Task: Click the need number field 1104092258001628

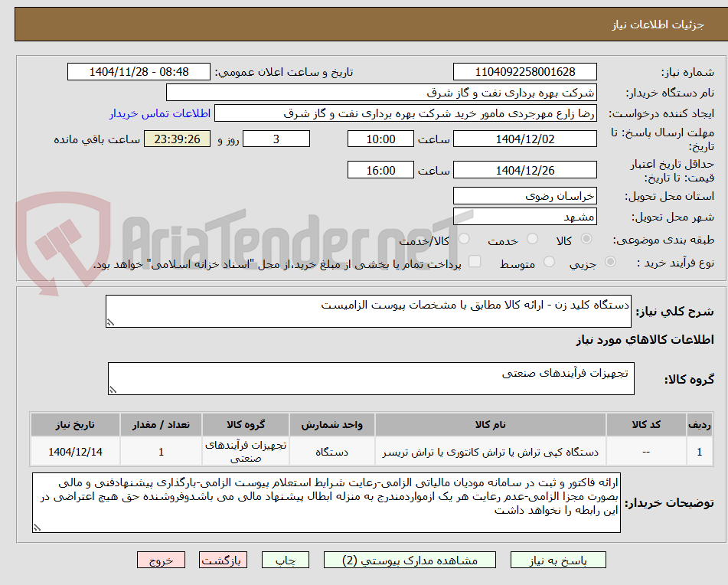Action: (525, 72)
